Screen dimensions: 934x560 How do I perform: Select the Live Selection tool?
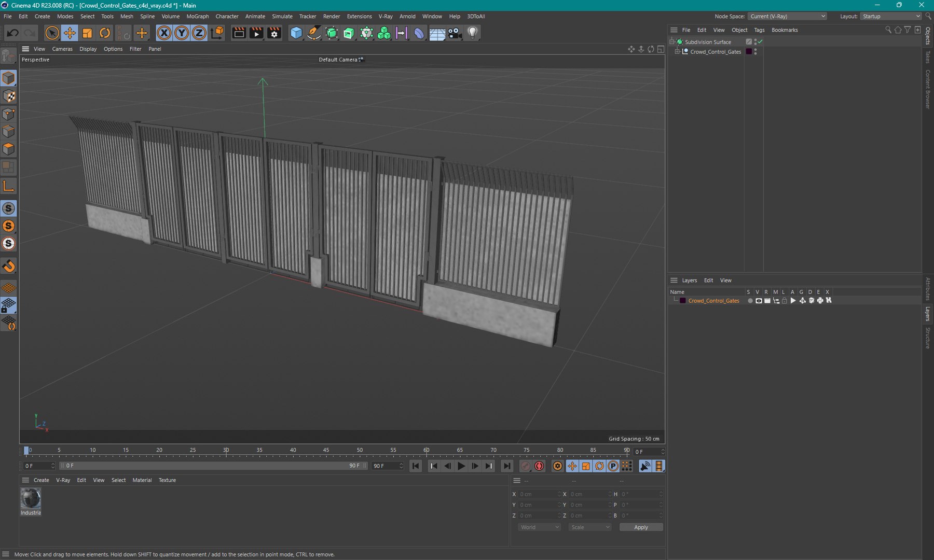coord(52,33)
